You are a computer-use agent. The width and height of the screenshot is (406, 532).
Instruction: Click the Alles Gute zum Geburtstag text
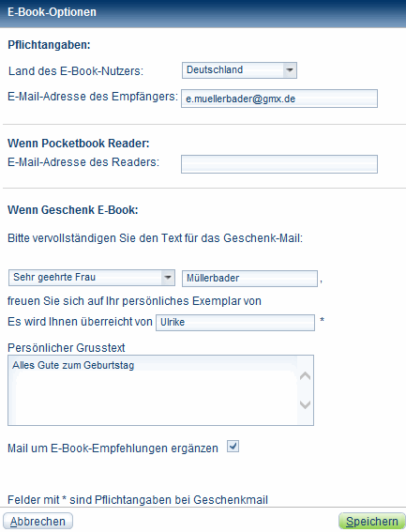point(73,365)
